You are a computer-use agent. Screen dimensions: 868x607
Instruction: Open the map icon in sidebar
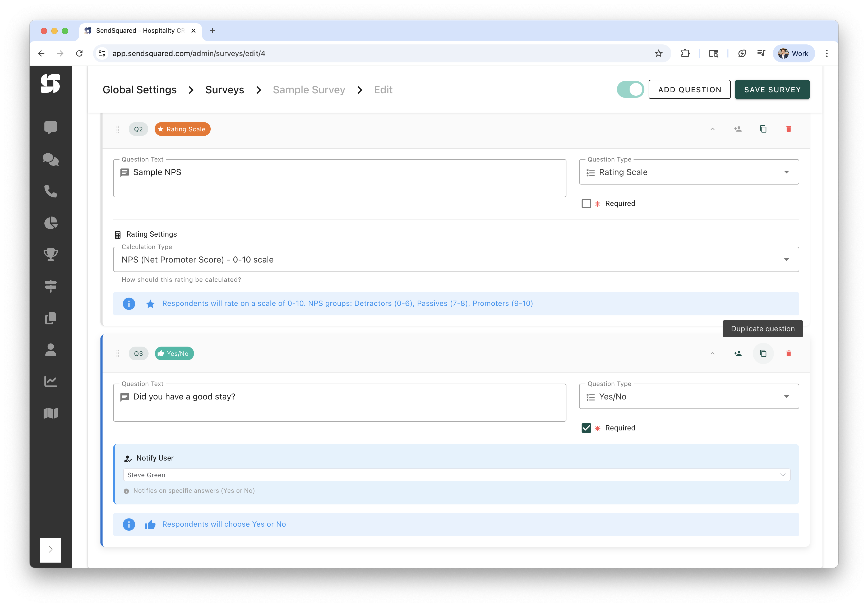(51, 413)
